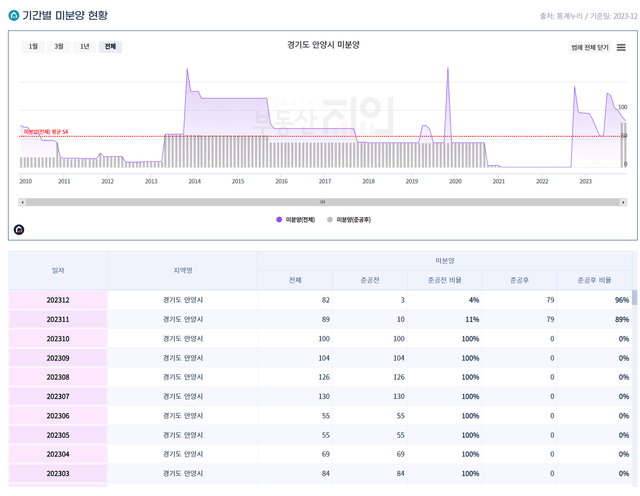Screen dimensions: 640x496
Task: Select the 202310 date cell
Action: point(58,338)
